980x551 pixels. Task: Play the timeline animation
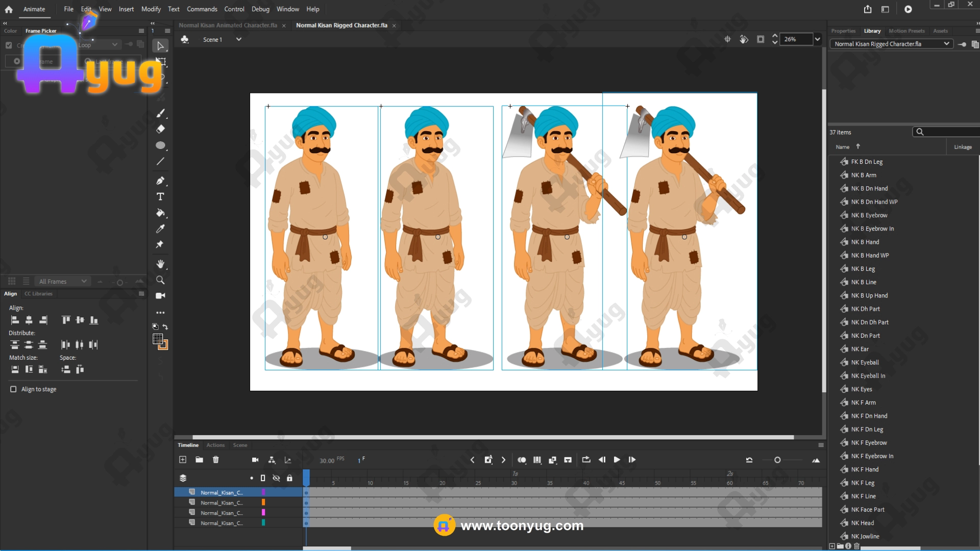coord(617,460)
